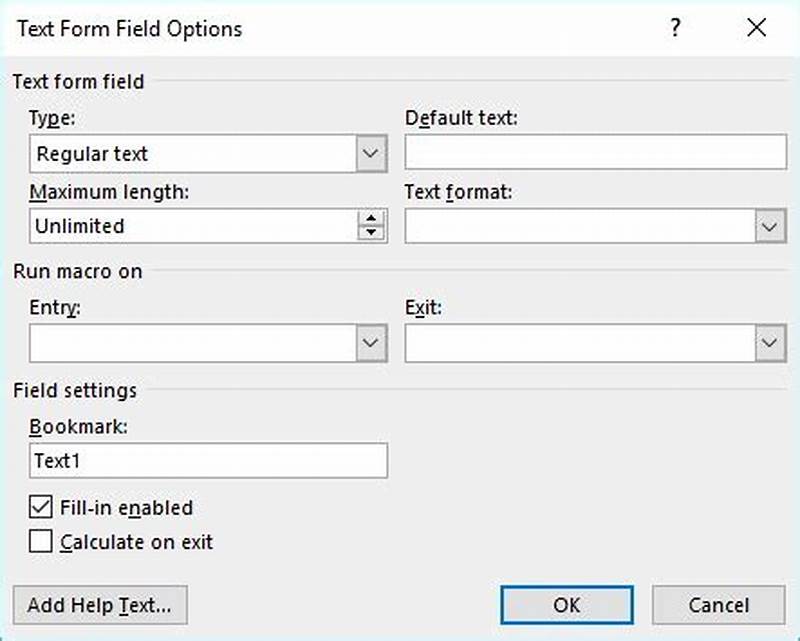Decrease Maximum length with the down spinner arrow

click(371, 231)
